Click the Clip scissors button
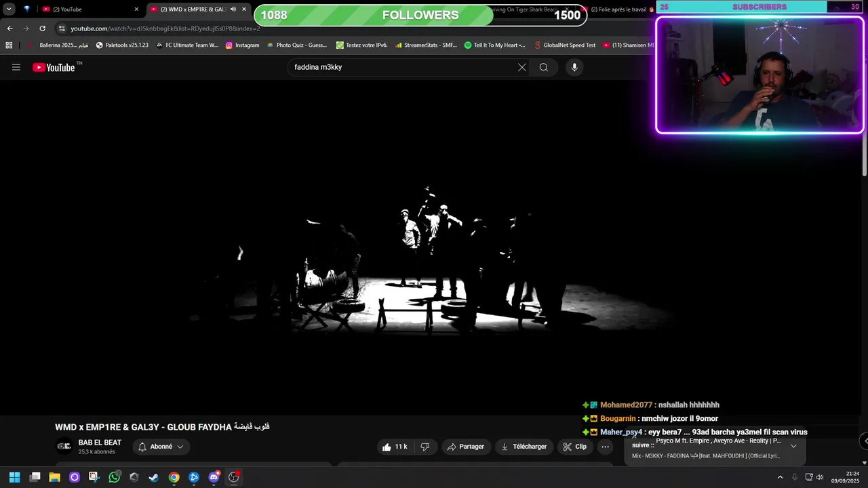The width and height of the screenshot is (868, 488). coord(575,447)
